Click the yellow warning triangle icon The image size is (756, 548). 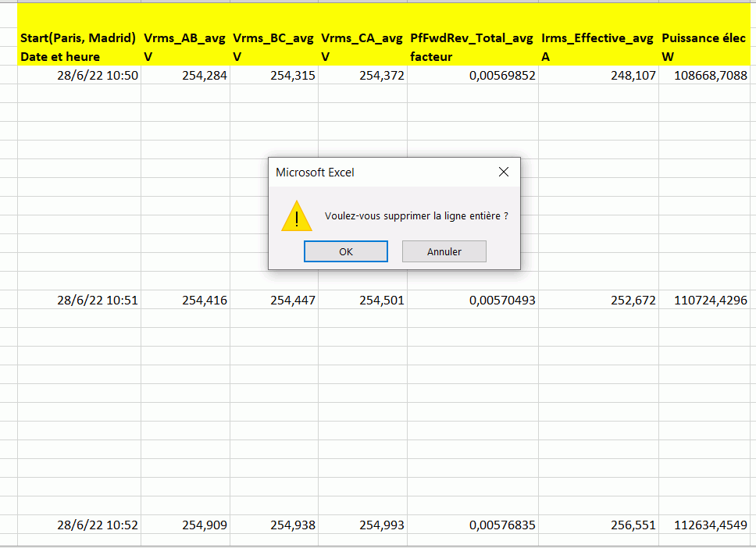point(297,216)
